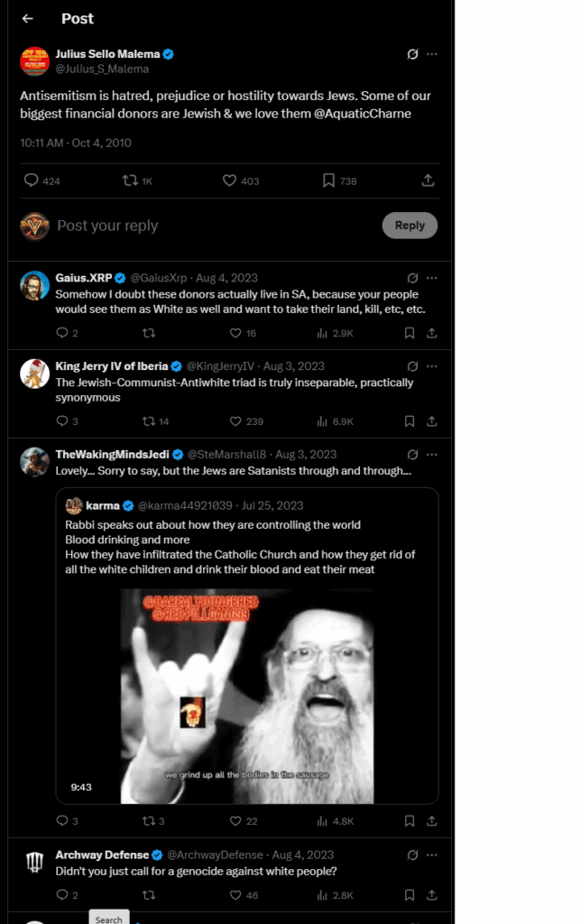This screenshot has width=580, height=924.
Task: Click the back arrow beside Post
Action: 28,19
